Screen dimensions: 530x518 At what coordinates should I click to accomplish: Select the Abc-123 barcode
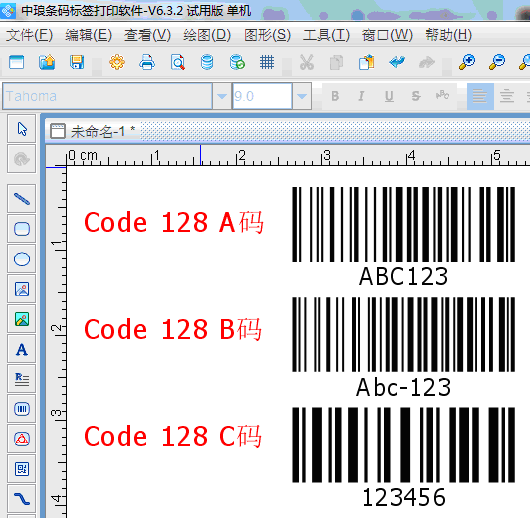pos(404,347)
